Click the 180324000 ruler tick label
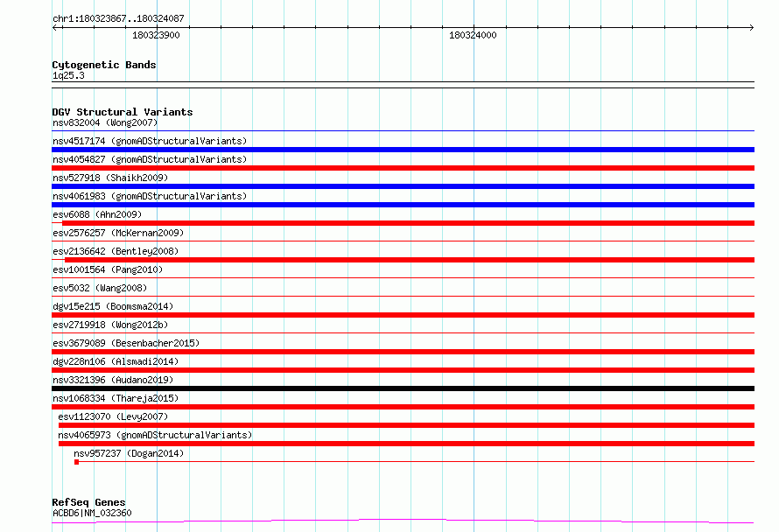779x532 pixels. [473, 35]
